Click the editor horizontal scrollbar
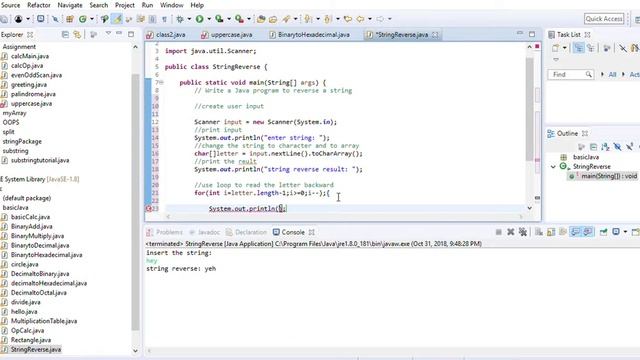This screenshot has width=640, height=360. 343,217
